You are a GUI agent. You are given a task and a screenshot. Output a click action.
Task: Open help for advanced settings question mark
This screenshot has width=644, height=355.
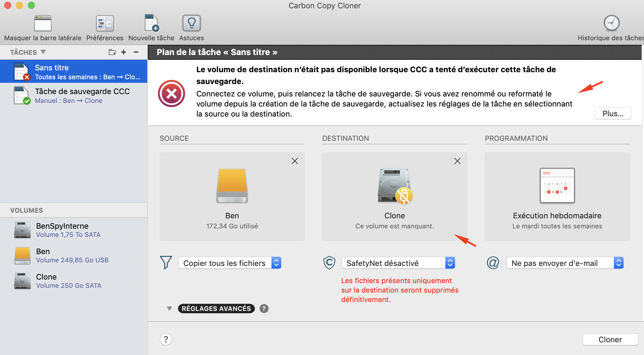[264, 309]
